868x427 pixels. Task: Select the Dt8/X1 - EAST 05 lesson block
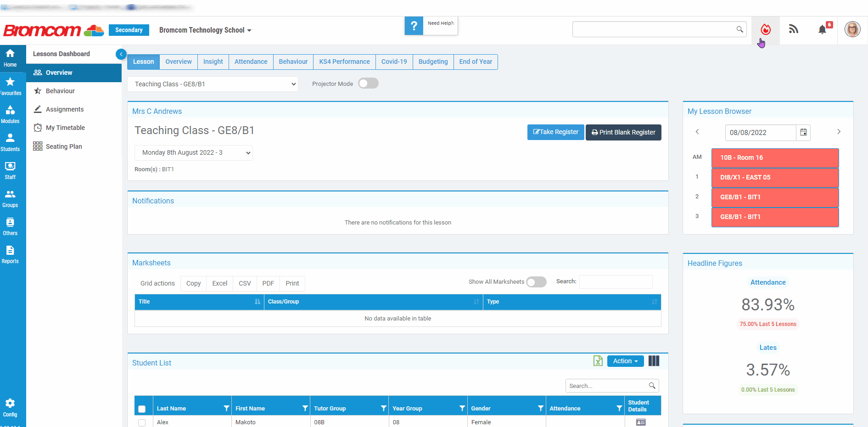(775, 177)
